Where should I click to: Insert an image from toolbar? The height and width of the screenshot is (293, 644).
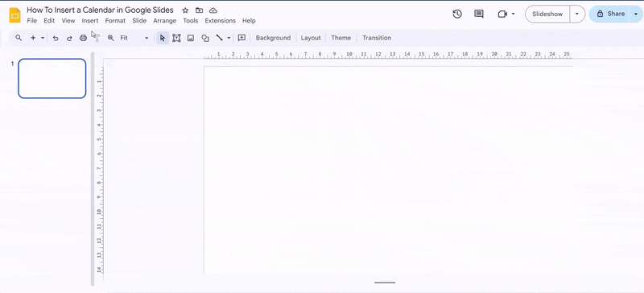[x=191, y=38]
